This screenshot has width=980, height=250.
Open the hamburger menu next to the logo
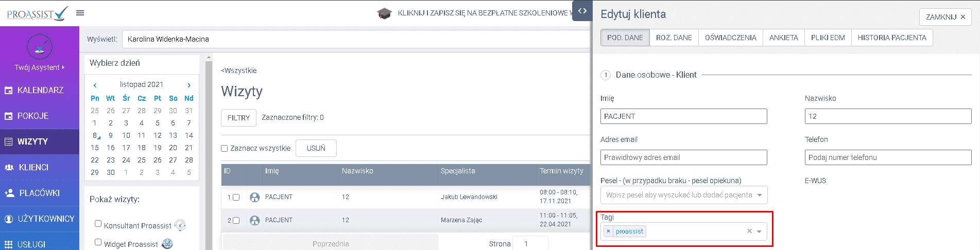tap(80, 13)
